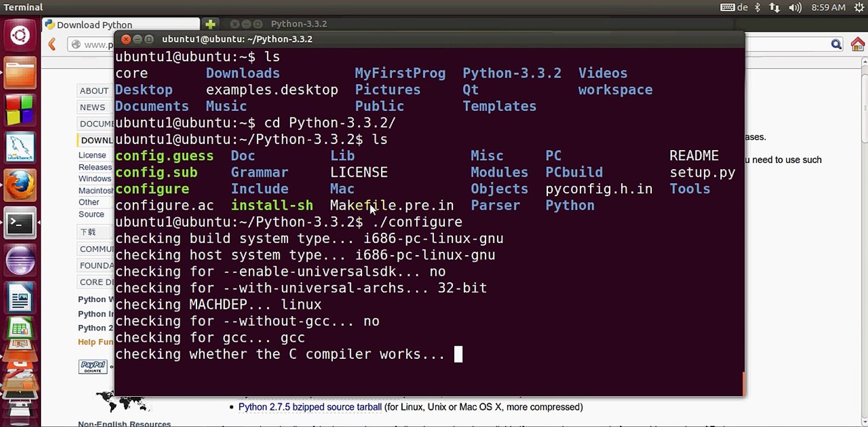Click the Terminal icon in the dock
Viewport: 868px width, 427px height.
pyautogui.click(x=20, y=222)
